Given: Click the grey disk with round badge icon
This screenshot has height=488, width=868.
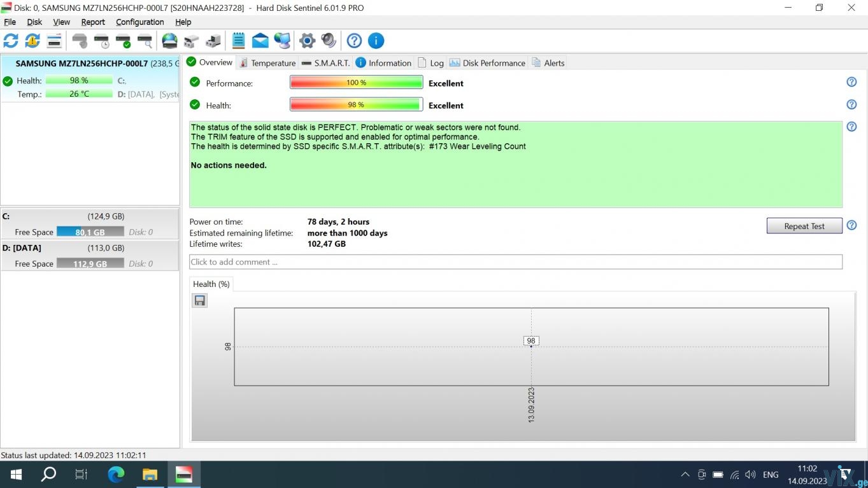Looking at the screenshot, I should coord(80,41).
